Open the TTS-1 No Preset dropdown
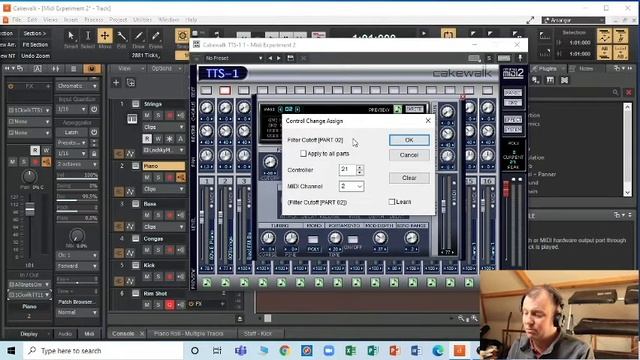 pos(233,58)
